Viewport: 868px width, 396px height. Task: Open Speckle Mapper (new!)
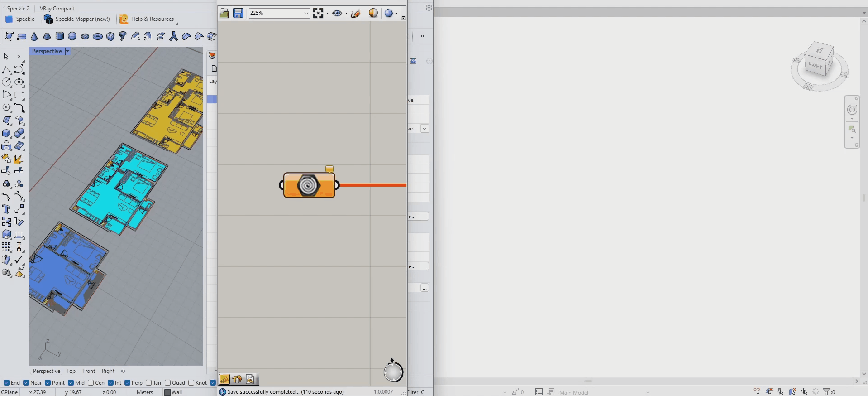[77, 19]
